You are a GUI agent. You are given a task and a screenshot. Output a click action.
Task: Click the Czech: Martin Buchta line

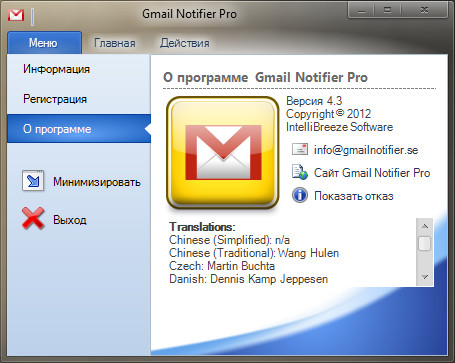click(x=222, y=266)
